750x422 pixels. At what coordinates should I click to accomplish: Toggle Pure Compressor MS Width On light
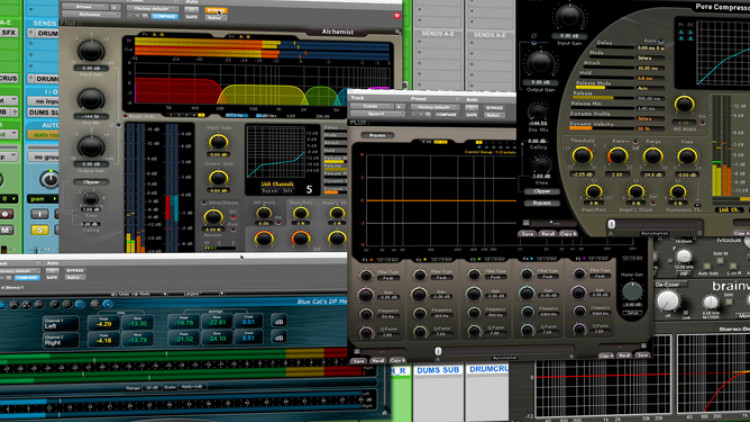click(702, 122)
